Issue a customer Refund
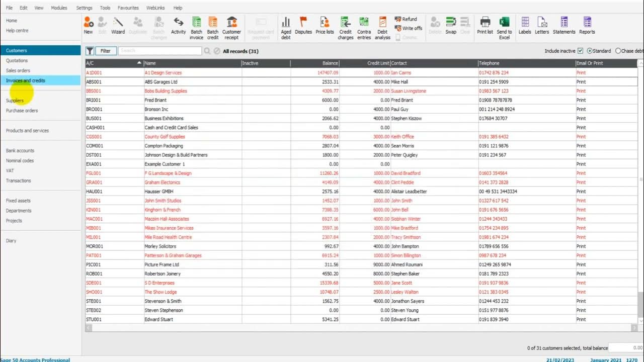The height and width of the screenshot is (362, 644). tap(406, 20)
